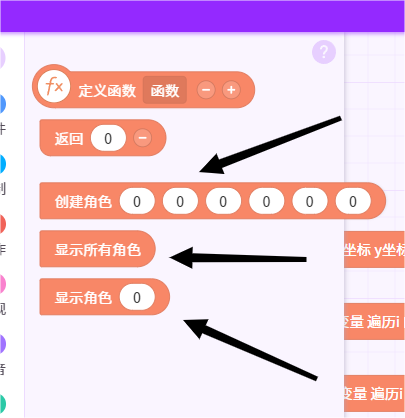
Task: Click the 返回 value input showing 0
Action: 108,138
